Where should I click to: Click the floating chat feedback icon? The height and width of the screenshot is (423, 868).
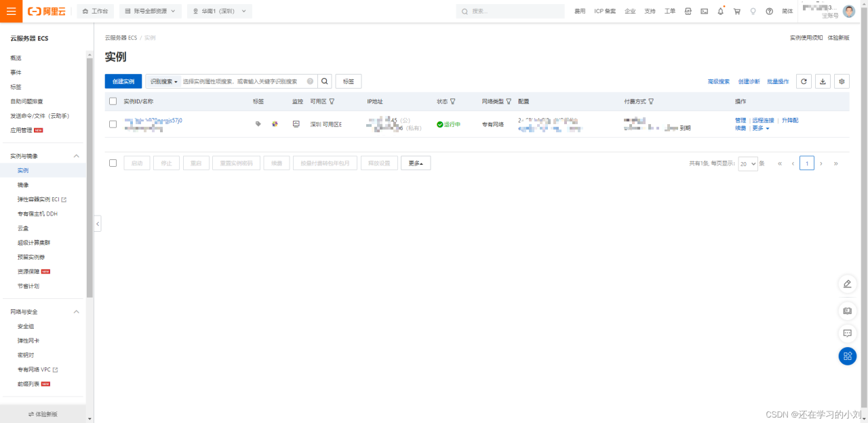point(847,333)
